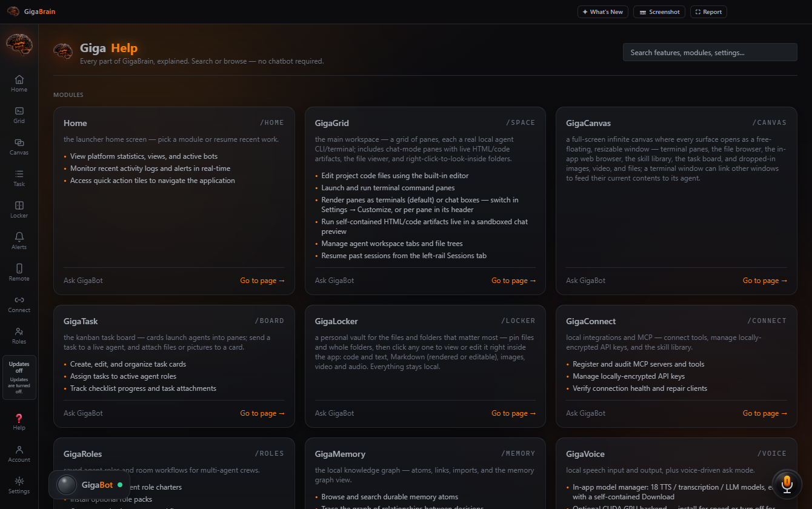Click the GigaTask card title
Image resolution: width=812 pixels, height=509 pixels.
pyautogui.click(x=81, y=321)
